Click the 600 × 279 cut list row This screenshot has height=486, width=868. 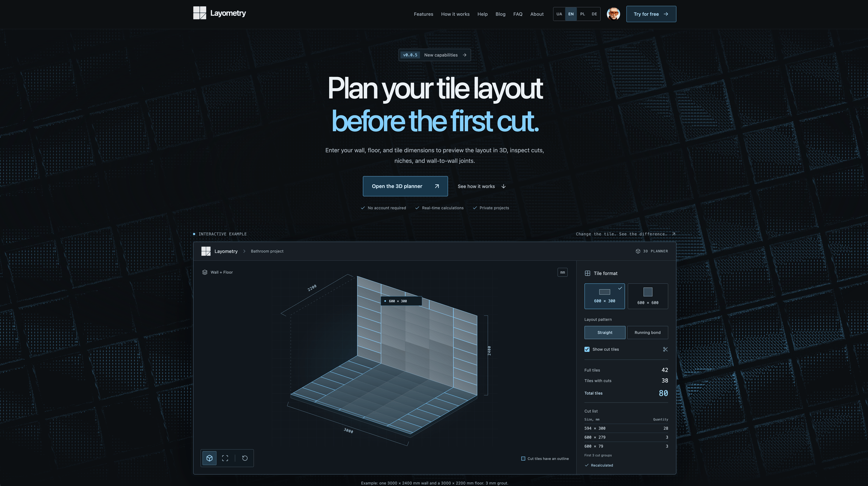pyautogui.click(x=626, y=437)
